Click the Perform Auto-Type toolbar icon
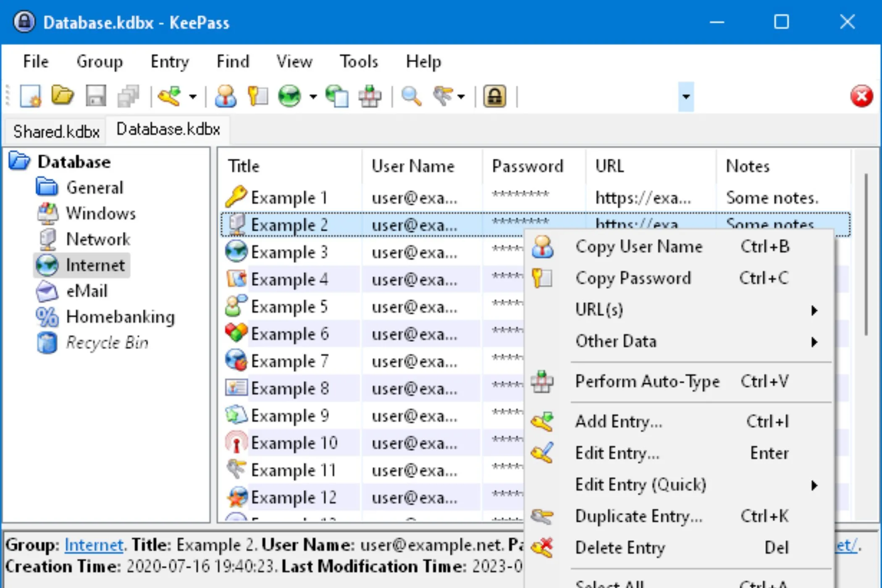The width and height of the screenshot is (882, 588). pos(369,96)
